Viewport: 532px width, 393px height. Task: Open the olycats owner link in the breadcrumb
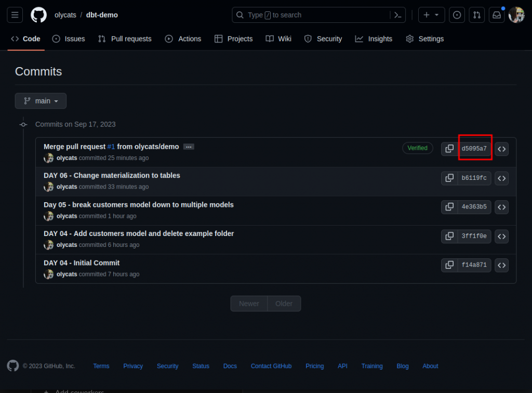click(x=65, y=15)
